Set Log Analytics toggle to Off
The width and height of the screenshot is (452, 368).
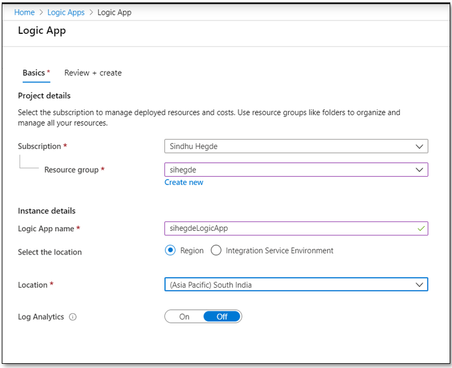coord(222,317)
